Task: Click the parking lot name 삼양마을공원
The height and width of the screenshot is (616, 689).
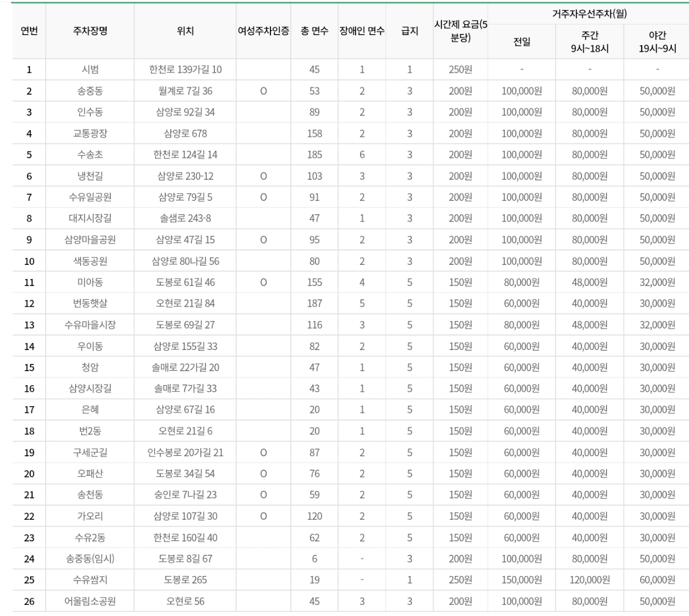Action: [90, 240]
